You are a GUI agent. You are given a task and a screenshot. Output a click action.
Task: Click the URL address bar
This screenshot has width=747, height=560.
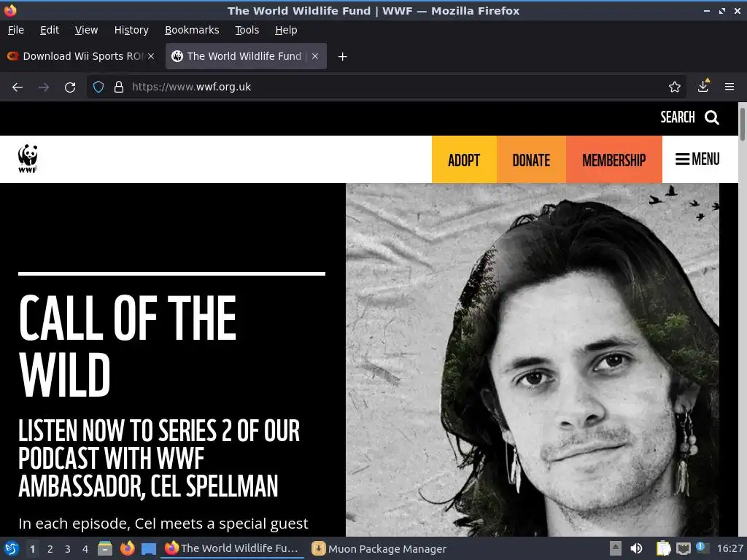click(386, 87)
